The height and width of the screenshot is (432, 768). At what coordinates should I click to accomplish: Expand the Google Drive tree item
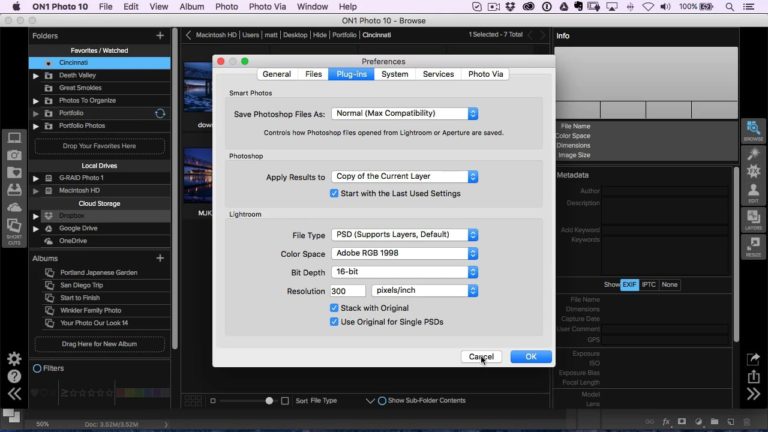(x=36, y=229)
